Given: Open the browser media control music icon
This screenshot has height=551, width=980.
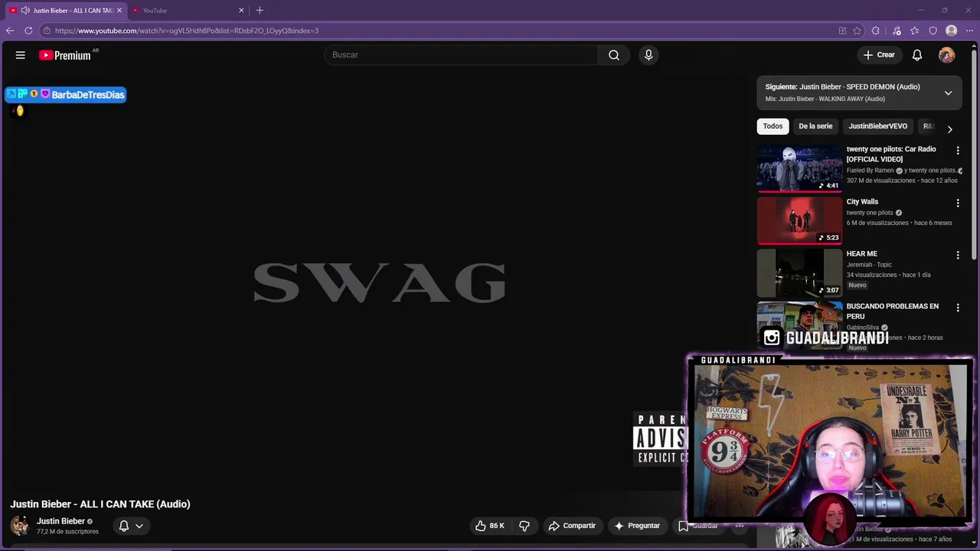Looking at the screenshot, I should click(x=897, y=31).
